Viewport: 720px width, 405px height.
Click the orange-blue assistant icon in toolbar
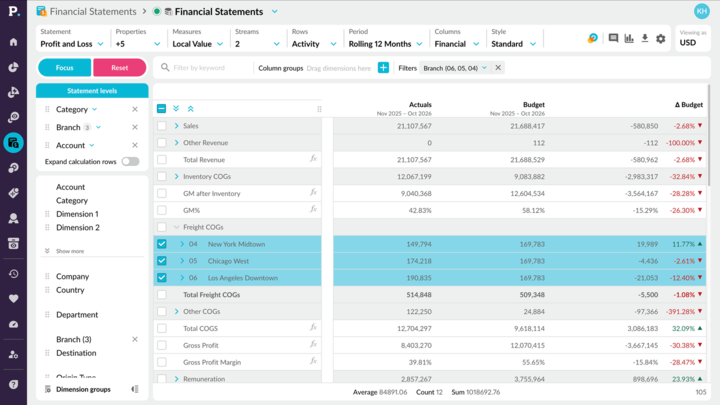(x=593, y=38)
